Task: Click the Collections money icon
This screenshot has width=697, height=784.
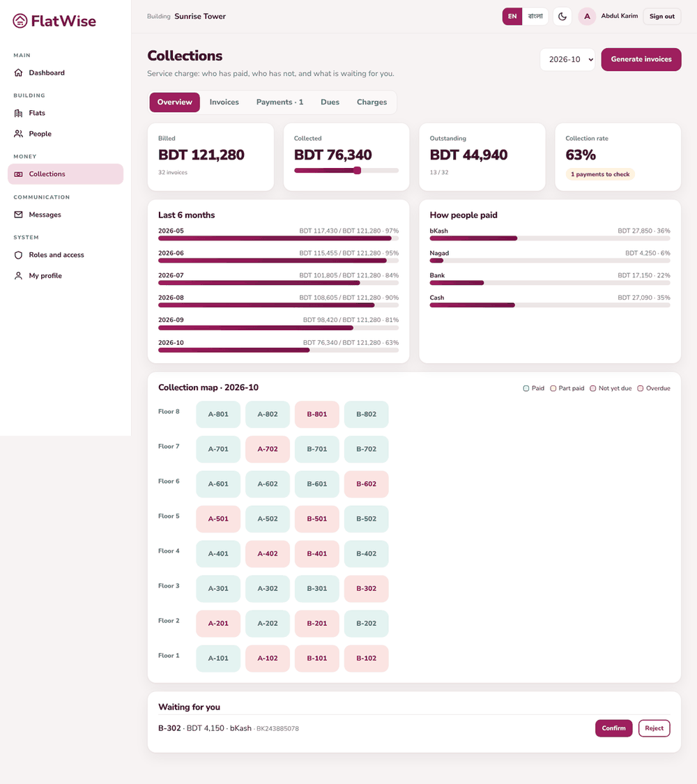Action: (19, 174)
